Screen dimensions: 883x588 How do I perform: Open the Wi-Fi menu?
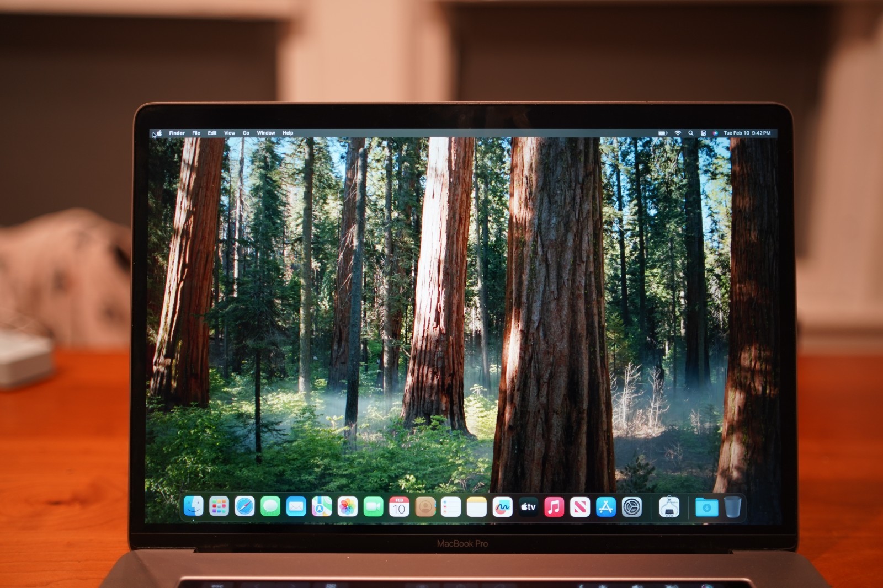tap(678, 133)
